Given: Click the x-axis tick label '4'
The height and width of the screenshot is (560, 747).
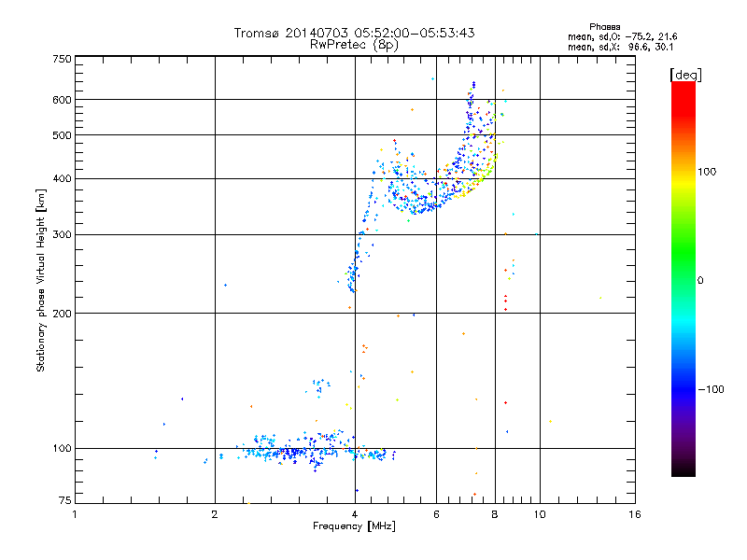Looking at the screenshot, I should coord(355,514).
